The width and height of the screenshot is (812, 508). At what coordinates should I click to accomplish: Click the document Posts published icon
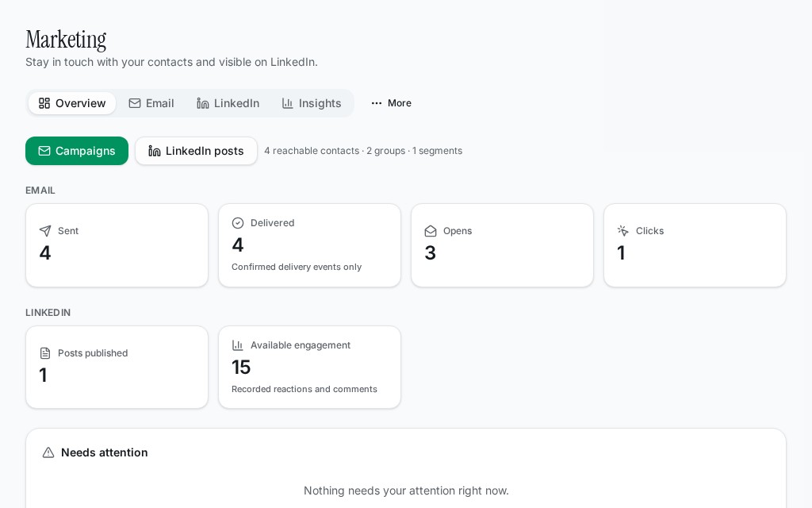[45, 353]
